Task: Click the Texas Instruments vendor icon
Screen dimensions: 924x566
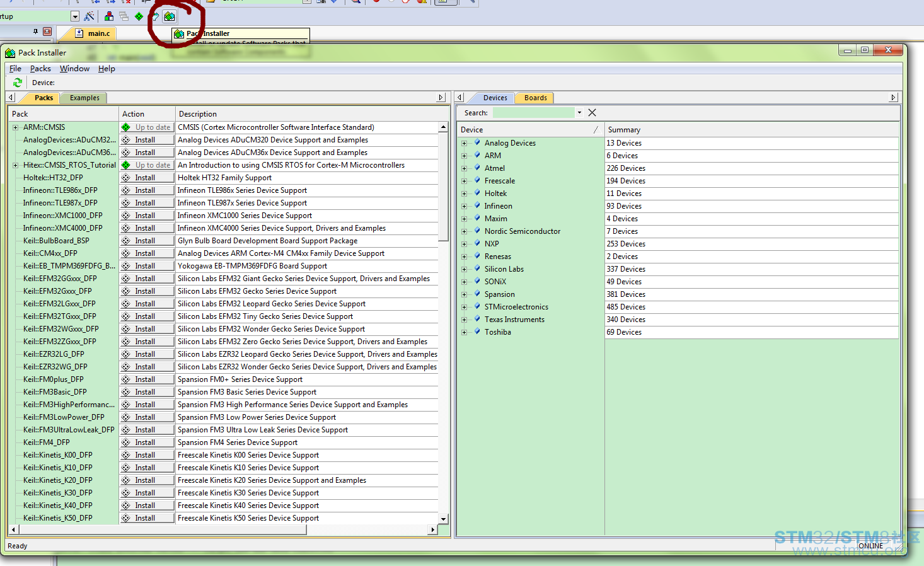Action: pos(477,319)
